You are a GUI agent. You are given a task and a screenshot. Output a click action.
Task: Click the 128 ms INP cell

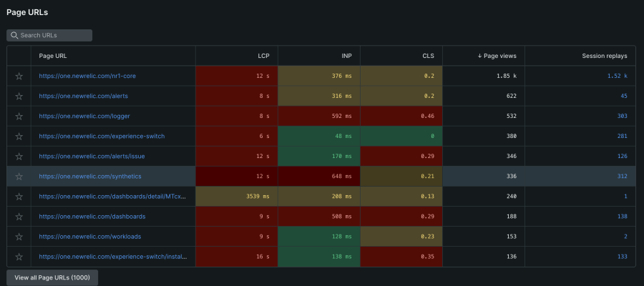[x=319, y=237]
